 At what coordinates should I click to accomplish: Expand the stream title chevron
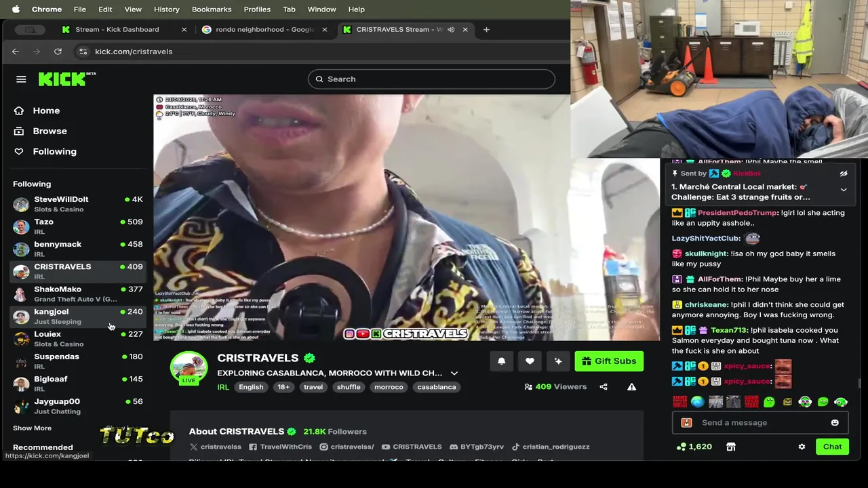tap(454, 373)
